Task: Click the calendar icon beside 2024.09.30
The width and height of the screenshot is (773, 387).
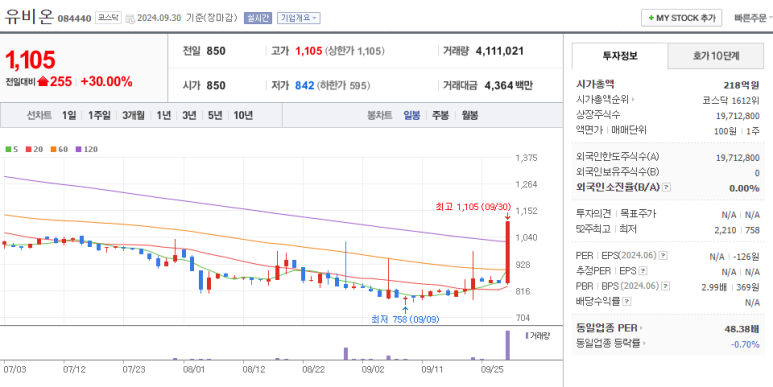Action: [x=130, y=19]
